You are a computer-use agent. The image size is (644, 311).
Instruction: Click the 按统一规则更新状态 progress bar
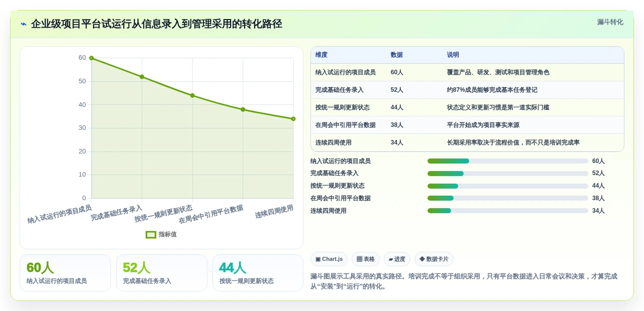tap(508, 186)
